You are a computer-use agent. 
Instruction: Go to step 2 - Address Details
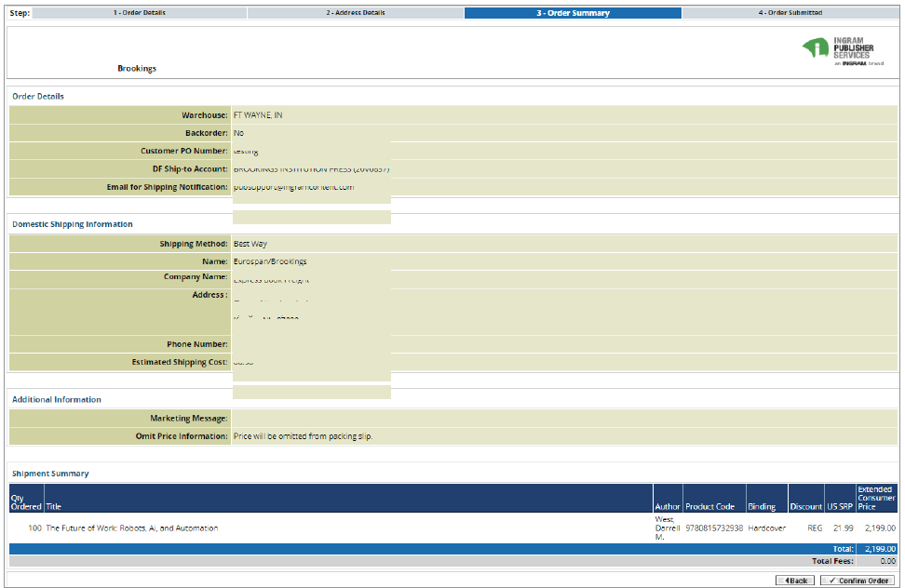click(356, 13)
